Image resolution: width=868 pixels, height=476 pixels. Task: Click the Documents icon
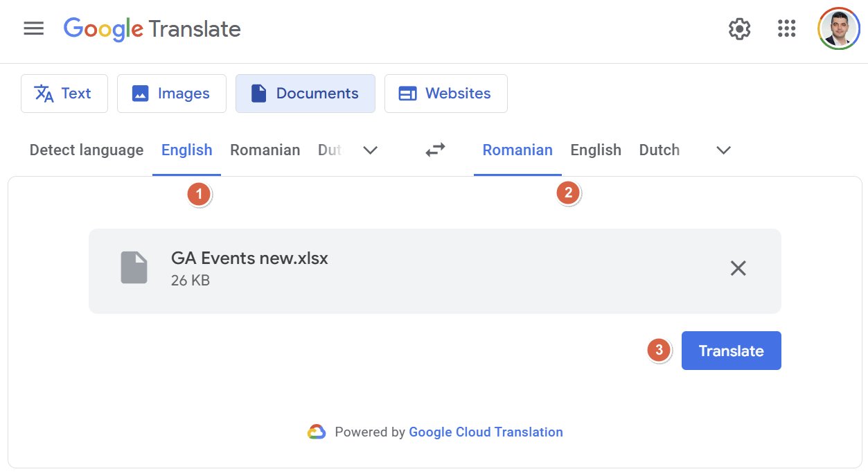[259, 93]
